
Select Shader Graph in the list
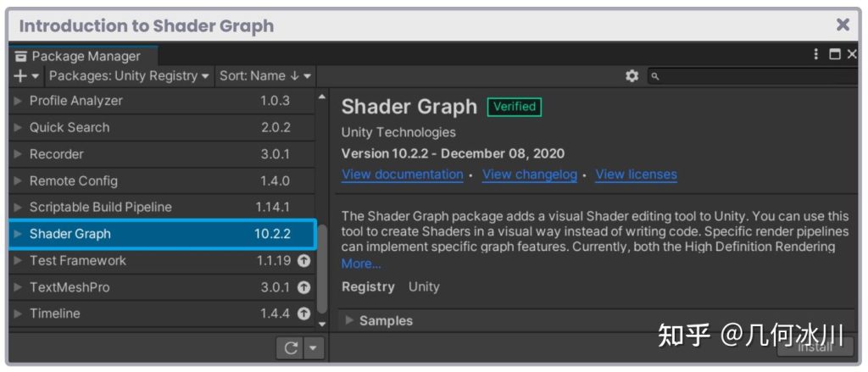pos(162,234)
